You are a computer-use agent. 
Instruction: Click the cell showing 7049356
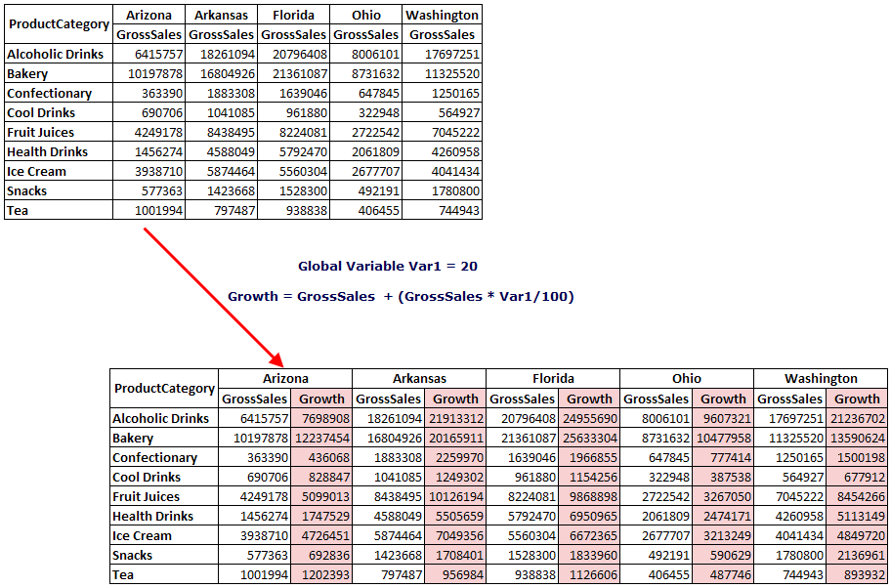pos(455,535)
